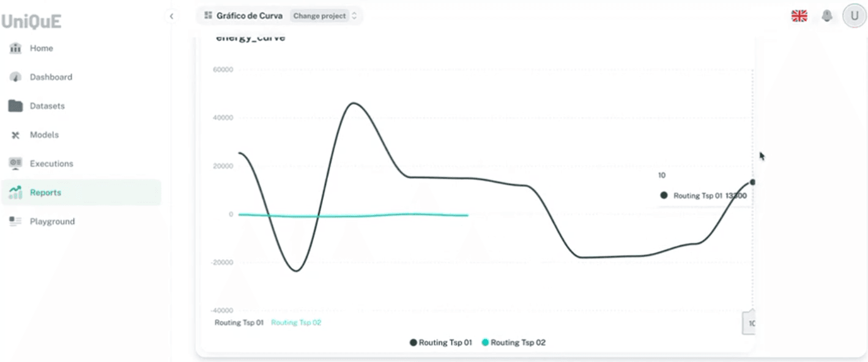Open the user avatar menu

coord(854,16)
